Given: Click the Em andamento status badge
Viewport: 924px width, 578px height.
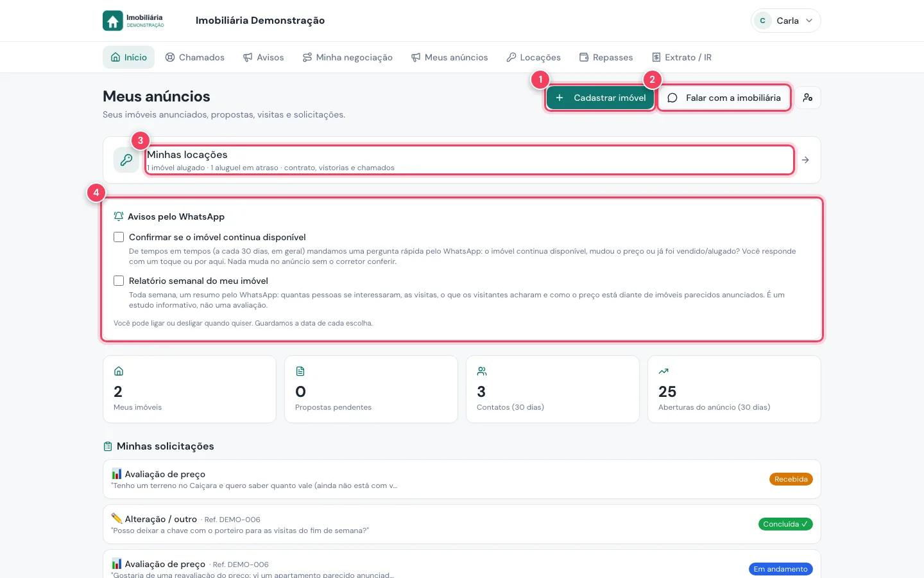Looking at the screenshot, I should click(780, 569).
